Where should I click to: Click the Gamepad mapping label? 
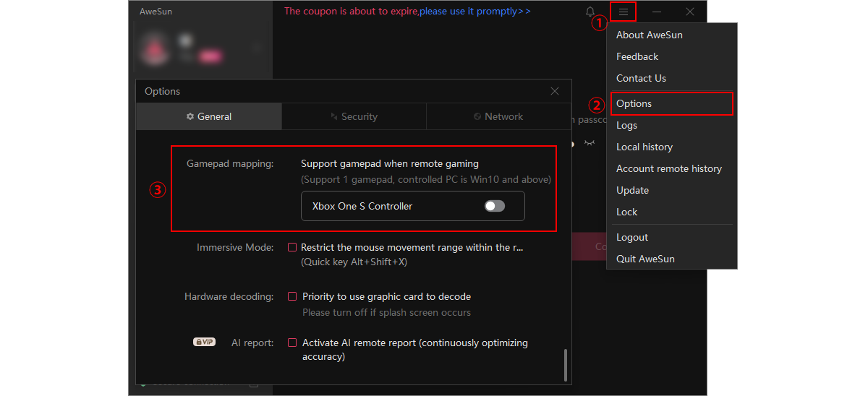230,164
